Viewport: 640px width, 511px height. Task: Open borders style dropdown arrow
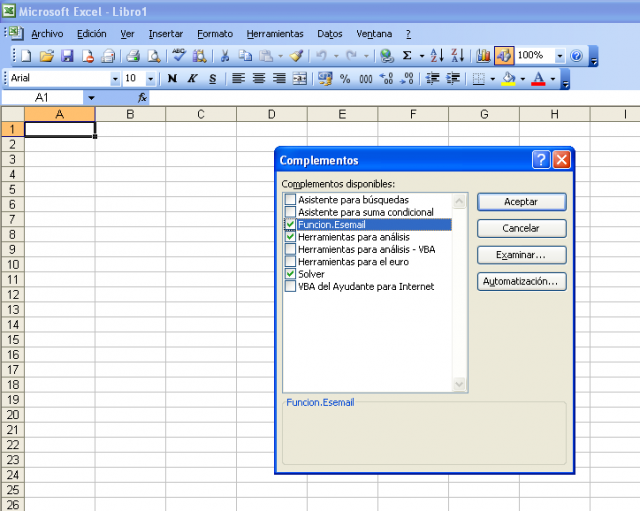pyautogui.click(x=493, y=78)
